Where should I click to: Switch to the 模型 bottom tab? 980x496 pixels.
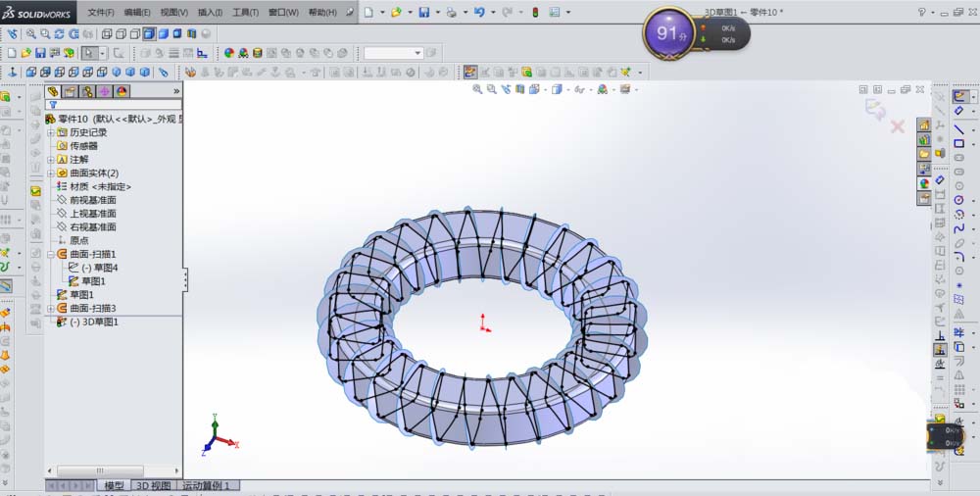pos(114,485)
